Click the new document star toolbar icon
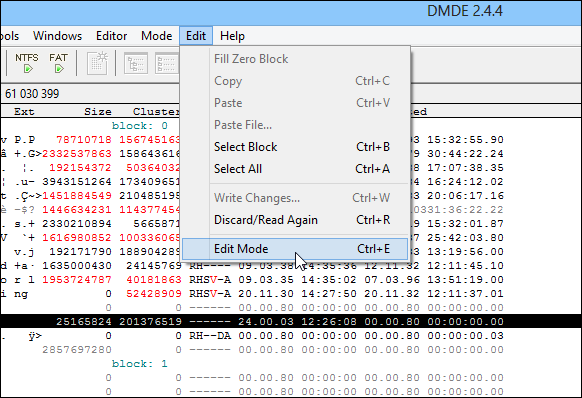582x398 pixels. coord(97,63)
